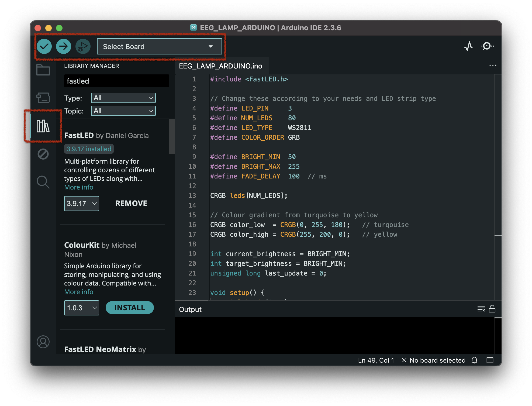Click the void setup() line
The height and width of the screenshot is (406, 532).
coord(237,293)
